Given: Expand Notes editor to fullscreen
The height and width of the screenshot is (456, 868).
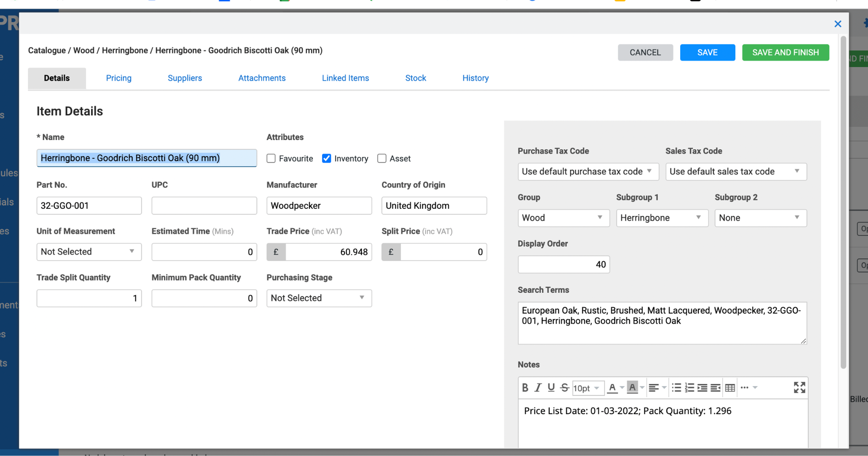Looking at the screenshot, I should tap(799, 388).
